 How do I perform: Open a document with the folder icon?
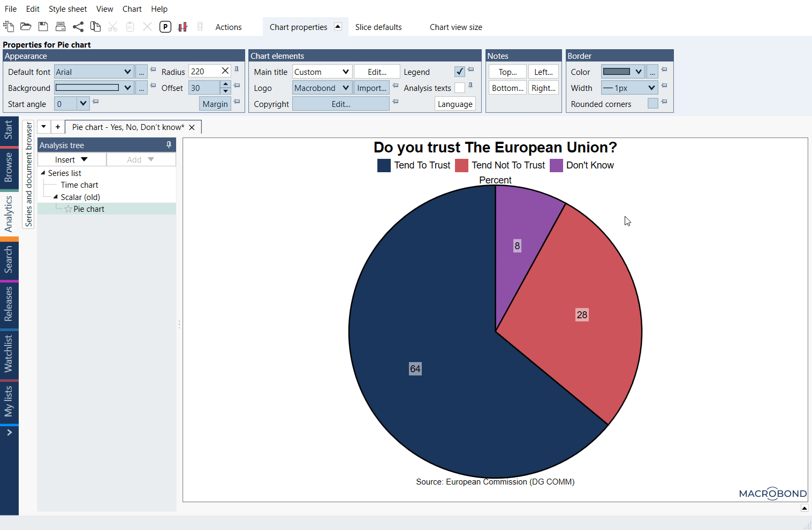pyautogui.click(x=26, y=26)
